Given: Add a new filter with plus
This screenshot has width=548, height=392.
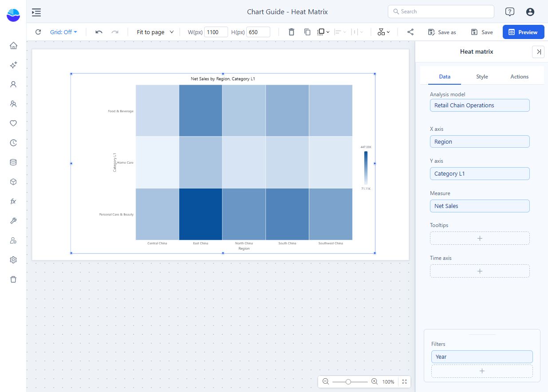Looking at the screenshot, I should [x=482, y=371].
